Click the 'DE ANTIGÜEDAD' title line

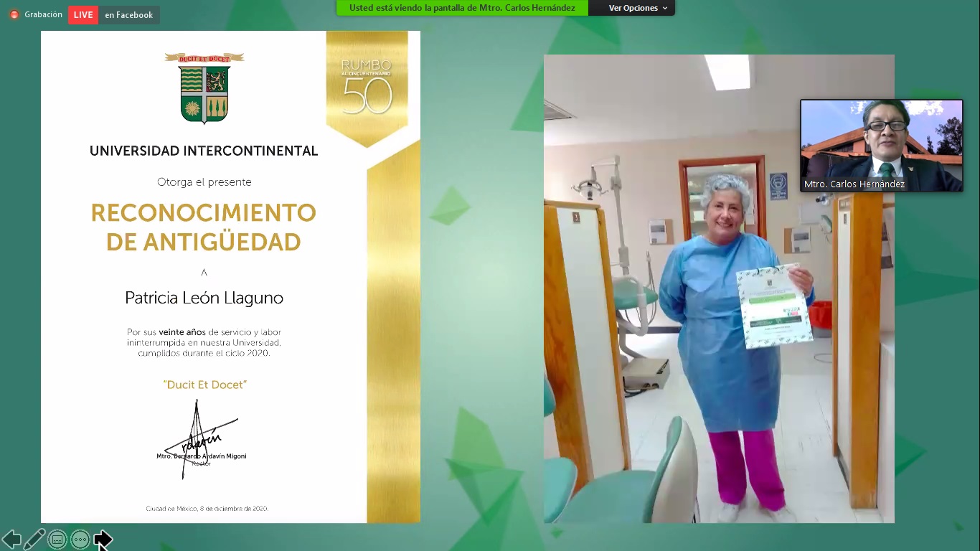204,242
